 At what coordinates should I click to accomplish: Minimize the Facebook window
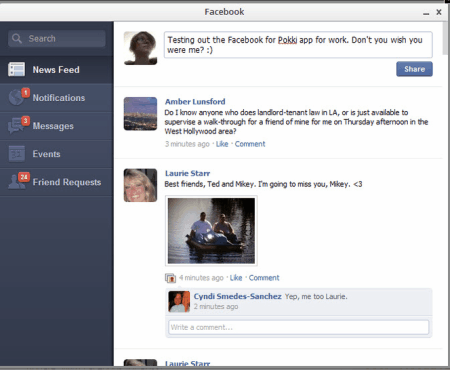click(426, 13)
